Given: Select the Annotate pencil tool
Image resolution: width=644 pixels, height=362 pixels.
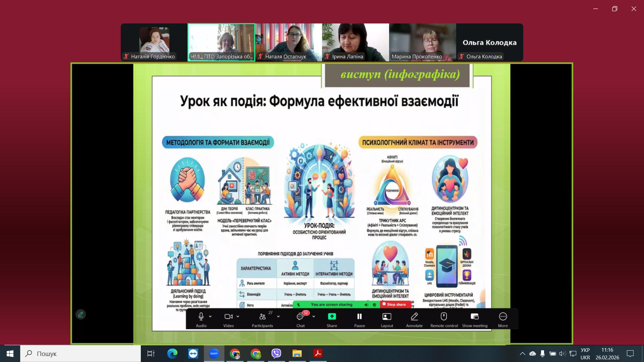Looking at the screenshot, I should click(x=414, y=317).
